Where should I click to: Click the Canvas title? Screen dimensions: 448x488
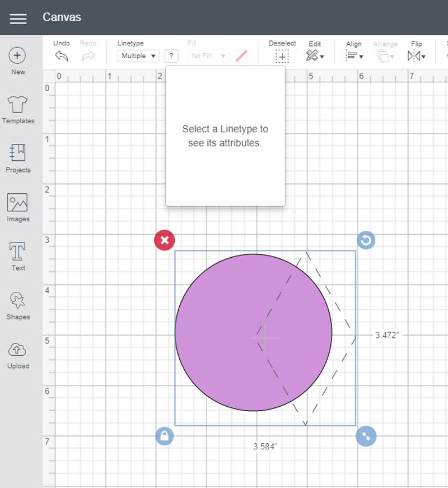coord(62,17)
